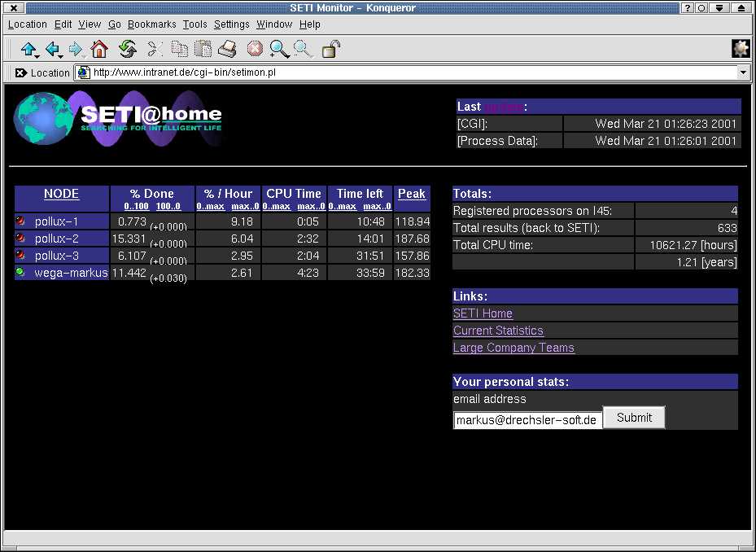Click red status dot for pollux-2
The height and width of the screenshot is (552, 756).
pos(20,238)
